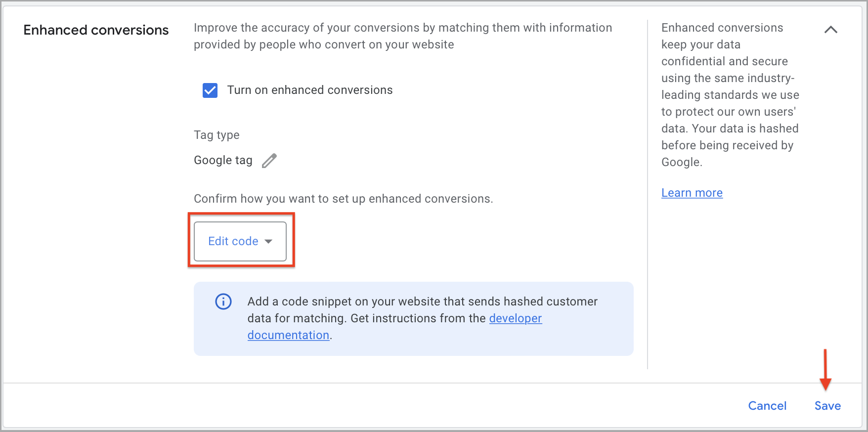868x432 pixels.
Task: Click the Edit code dropdown arrow
Action: point(268,241)
